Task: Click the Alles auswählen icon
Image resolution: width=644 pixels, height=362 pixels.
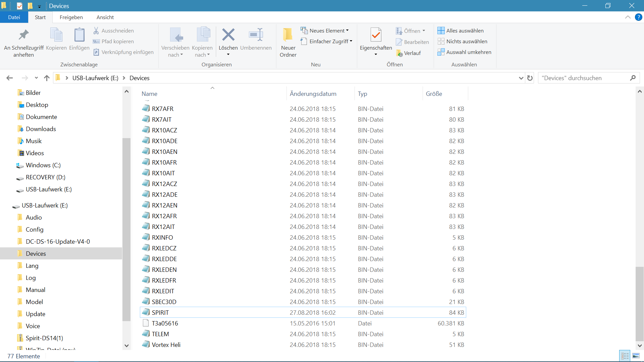Action: [x=441, y=31]
